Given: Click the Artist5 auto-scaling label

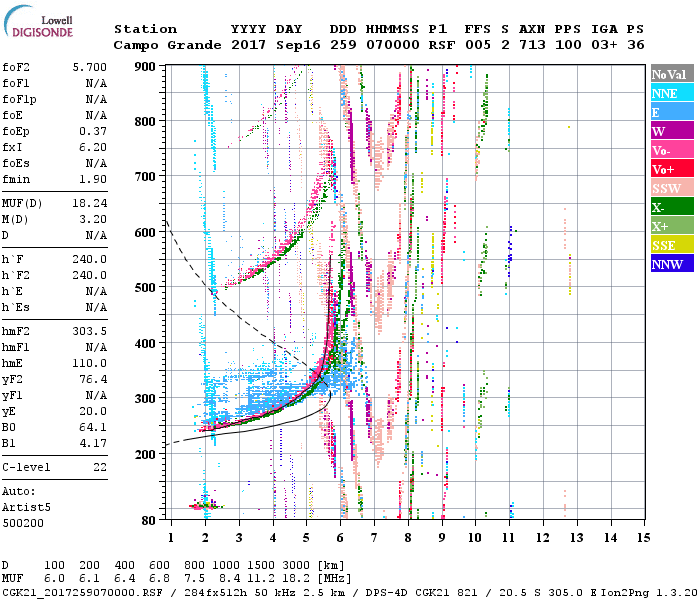Looking at the screenshot, I should [x=25, y=507].
